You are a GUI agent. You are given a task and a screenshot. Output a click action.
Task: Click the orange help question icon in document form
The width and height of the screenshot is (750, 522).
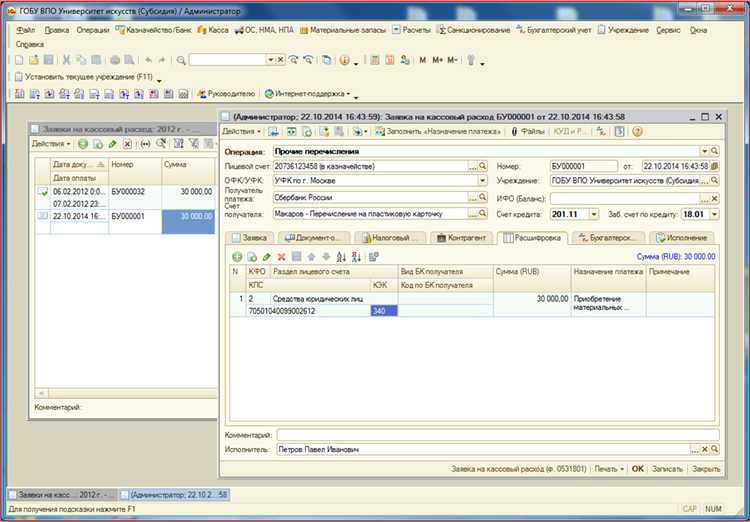point(637,132)
